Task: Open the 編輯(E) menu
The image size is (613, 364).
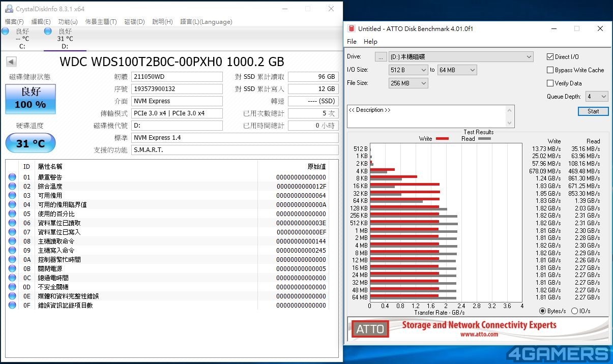Action: pyautogui.click(x=41, y=22)
